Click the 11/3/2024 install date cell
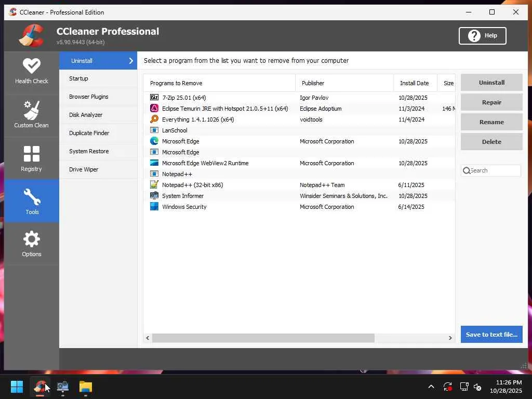 click(x=411, y=109)
